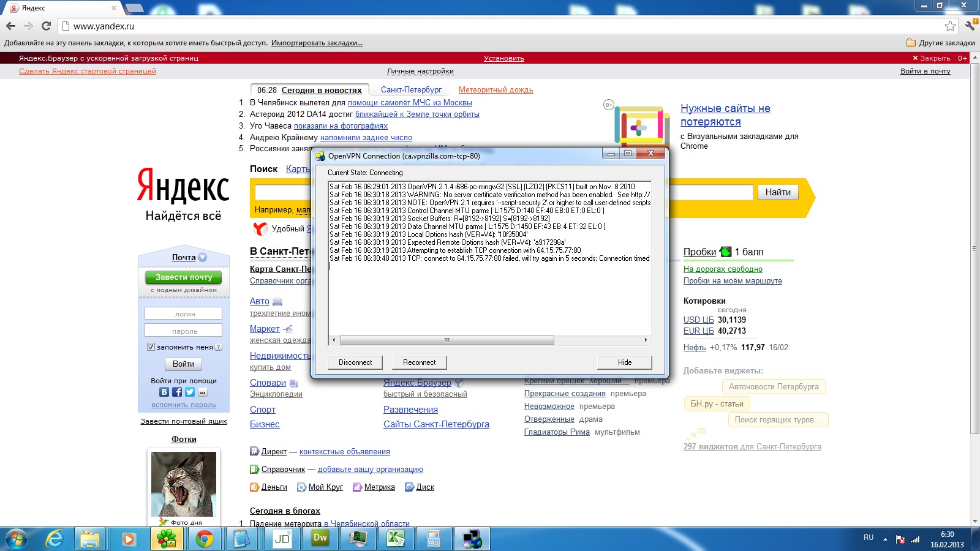This screenshot has width=980, height=551.
Task: Open Excel from the taskbar
Action: (396, 539)
